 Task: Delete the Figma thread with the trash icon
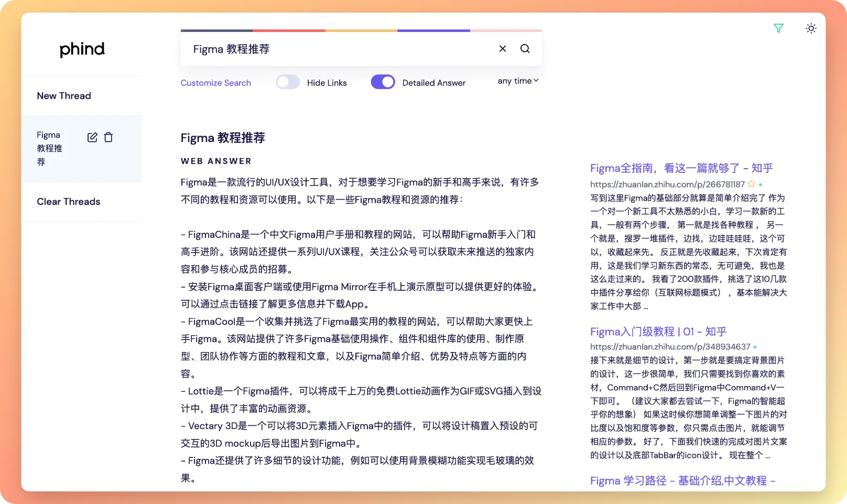(x=108, y=137)
